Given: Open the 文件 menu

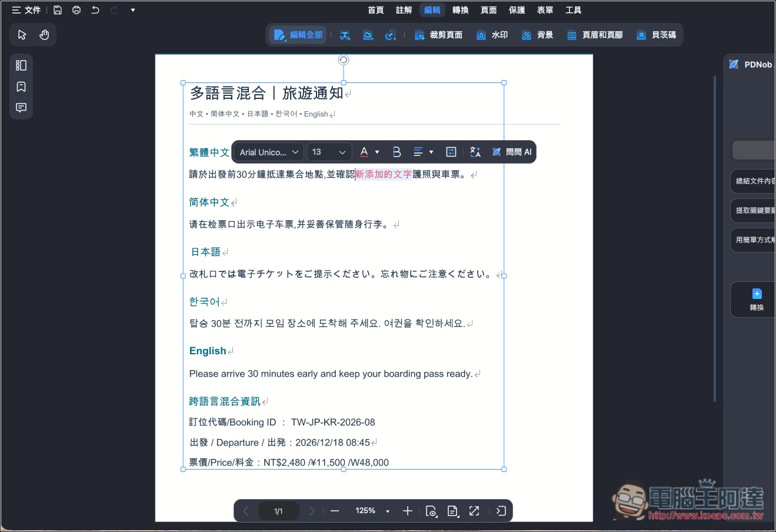Looking at the screenshot, I should click(26, 10).
